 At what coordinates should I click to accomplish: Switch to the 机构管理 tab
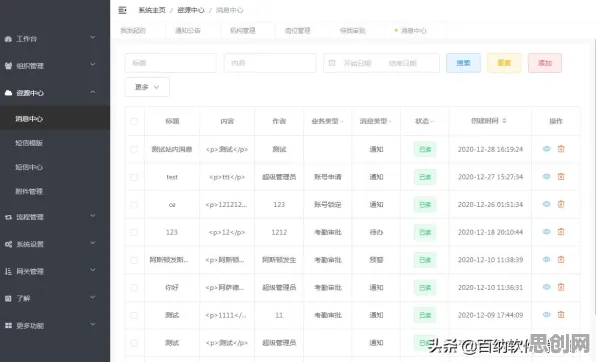(x=243, y=31)
